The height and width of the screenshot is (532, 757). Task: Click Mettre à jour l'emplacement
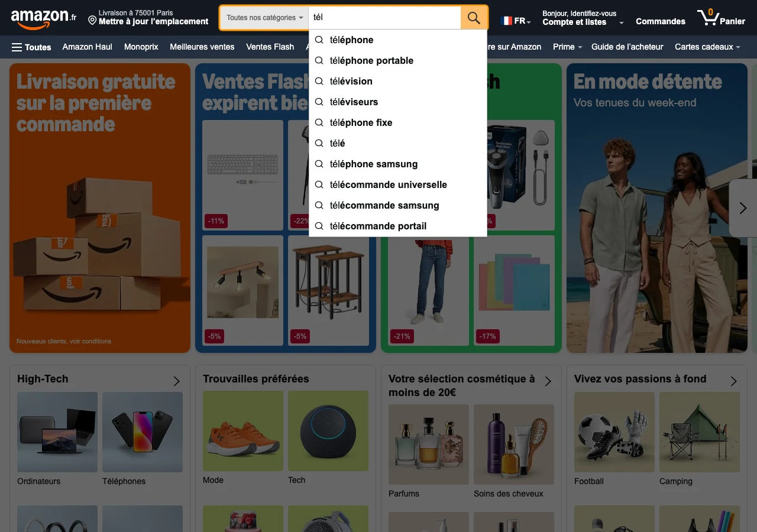click(153, 22)
